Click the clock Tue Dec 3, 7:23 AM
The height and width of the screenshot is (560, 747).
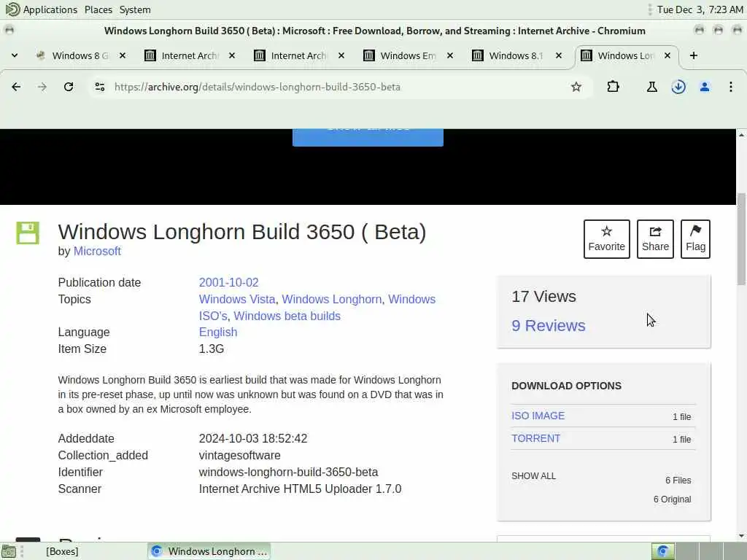click(700, 9)
